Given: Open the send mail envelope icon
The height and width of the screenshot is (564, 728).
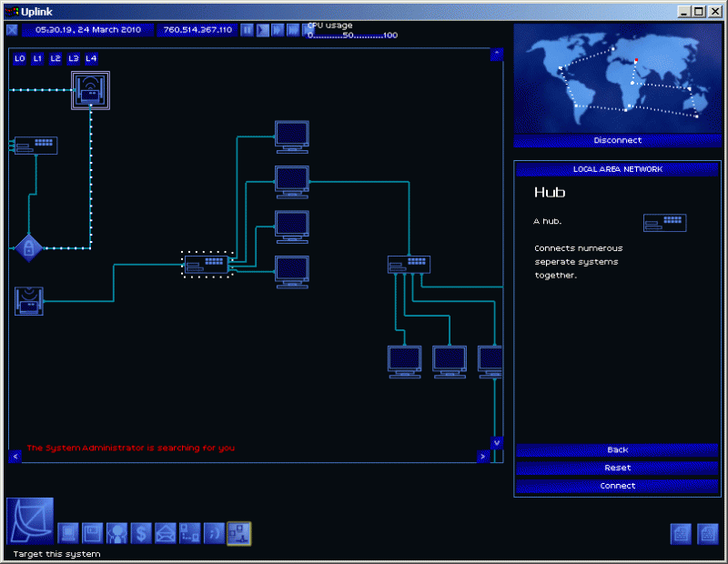Looking at the screenshot, I should [166, 533].
